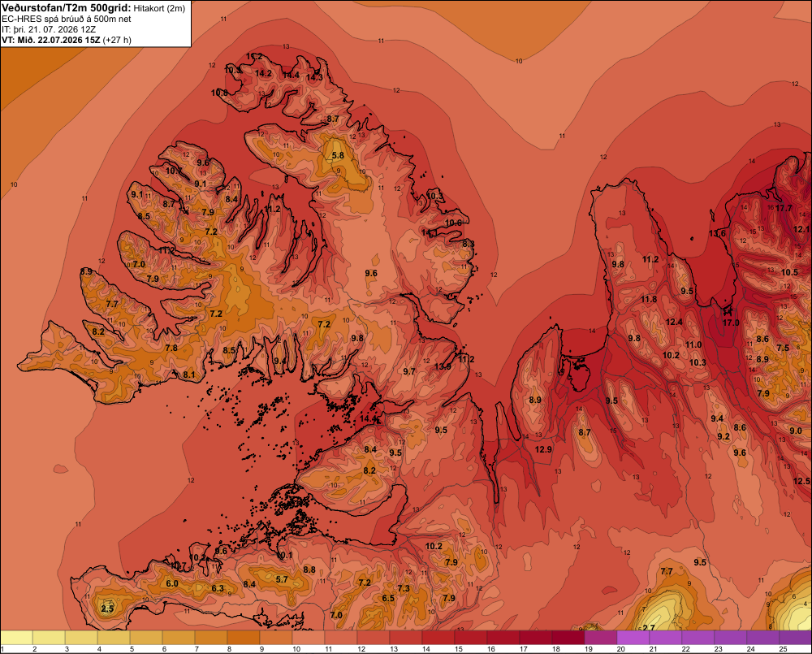Click the temperature value 11.8

pyautogui.click(x=648, y=299)
